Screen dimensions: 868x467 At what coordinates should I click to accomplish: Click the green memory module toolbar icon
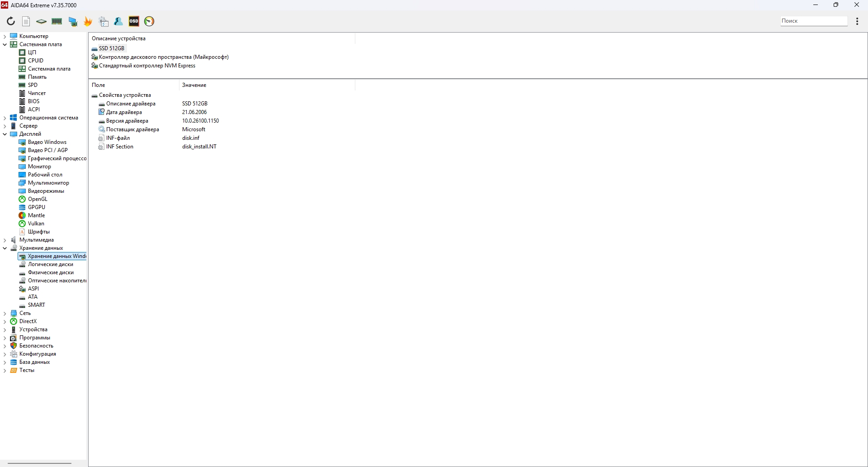[x=57, y=21]
